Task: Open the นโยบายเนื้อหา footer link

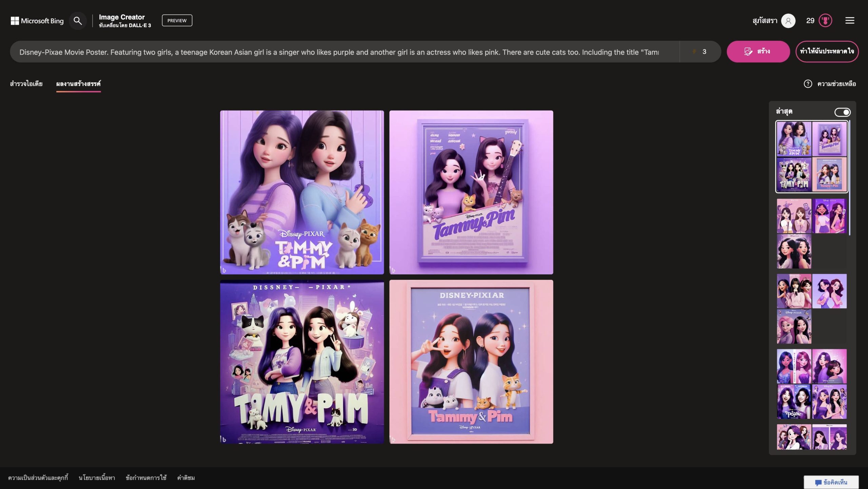Action: click(x=97, y=477)
